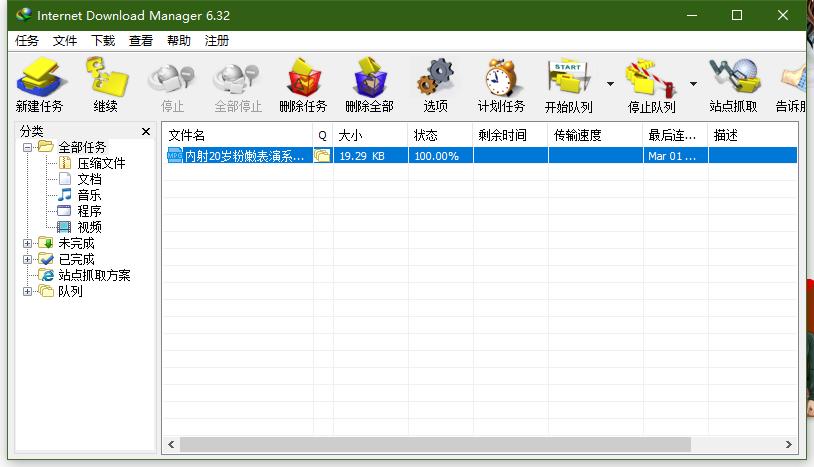Select the 未完成 category
This screenshot has height=467, width=814.
pyautogui.click(x=76, y=243)
